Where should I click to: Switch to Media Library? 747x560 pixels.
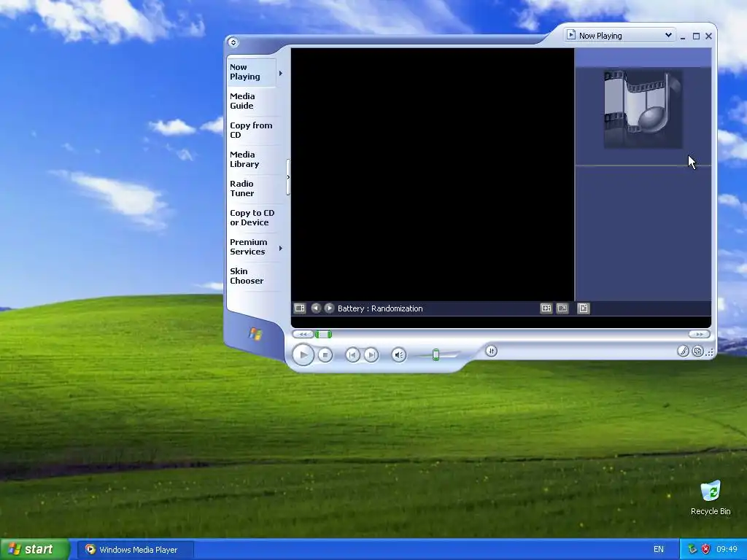[x=251, y=159]
